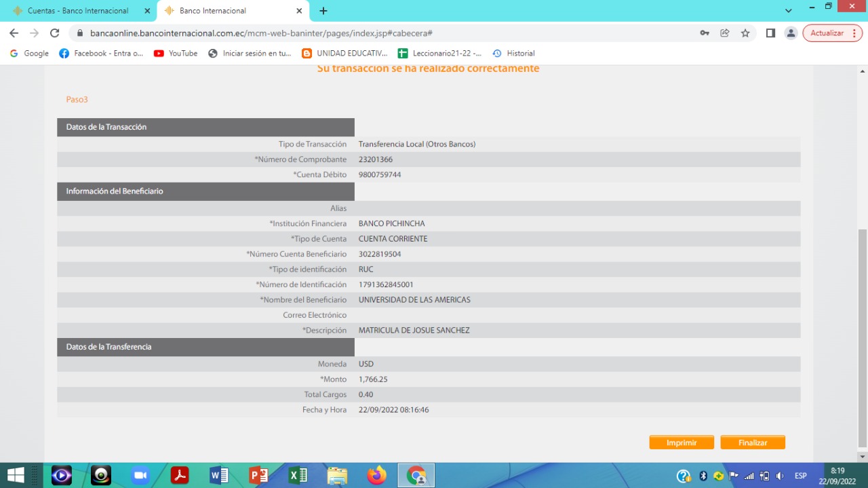Switch to the Cuentas - Banco Internacional tab
Viewport: 868px width, 488px height.
(77, 11)
